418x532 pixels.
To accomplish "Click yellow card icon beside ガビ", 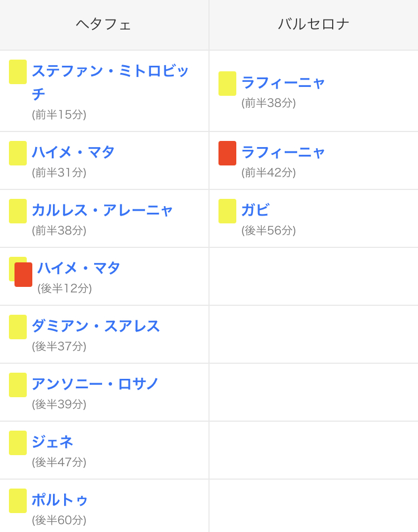I will pos(227,211).
